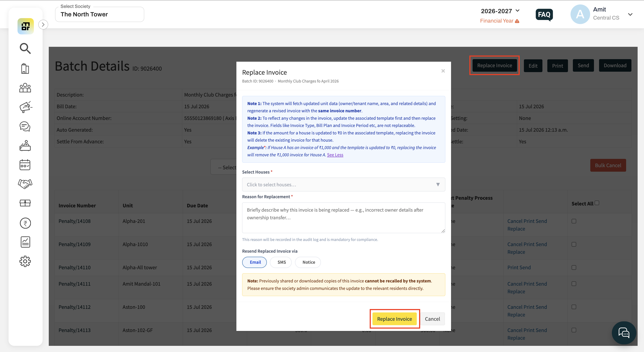Open the announcements megaphone sidebar icon
Image resolution: width=644 pixels, height=352 pixels.
tap(26, 107)
